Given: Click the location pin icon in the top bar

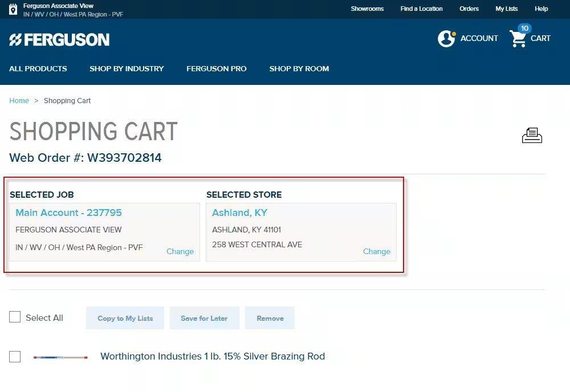Looking at the screenshot, I should tap(13, 10).
